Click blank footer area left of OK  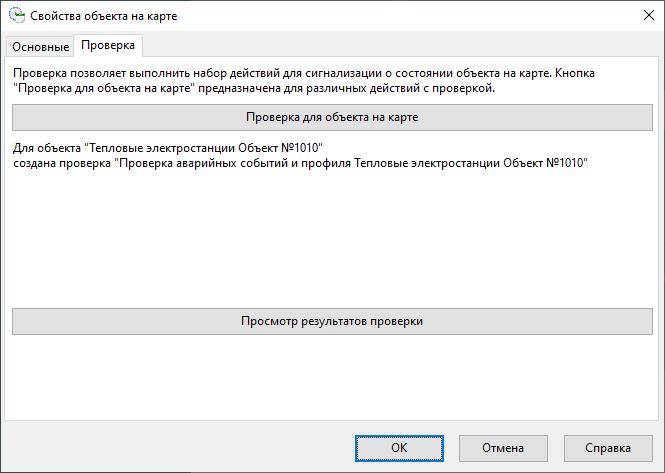(180, 448)
